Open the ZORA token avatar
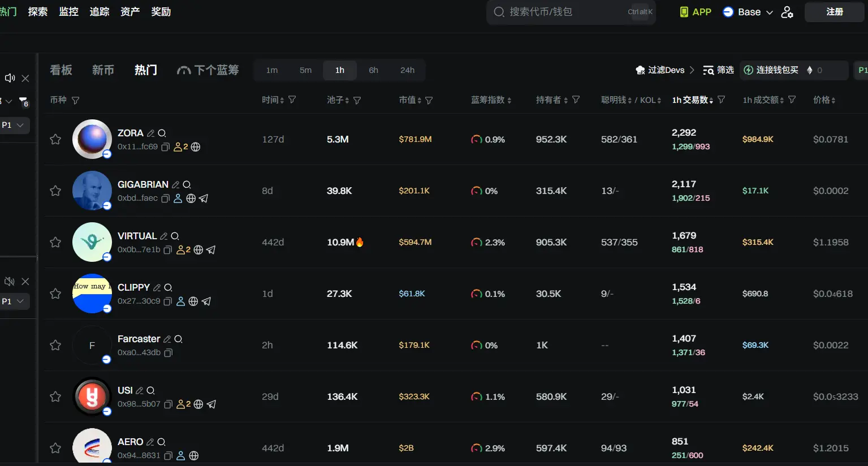 click(x=92, y=139)
